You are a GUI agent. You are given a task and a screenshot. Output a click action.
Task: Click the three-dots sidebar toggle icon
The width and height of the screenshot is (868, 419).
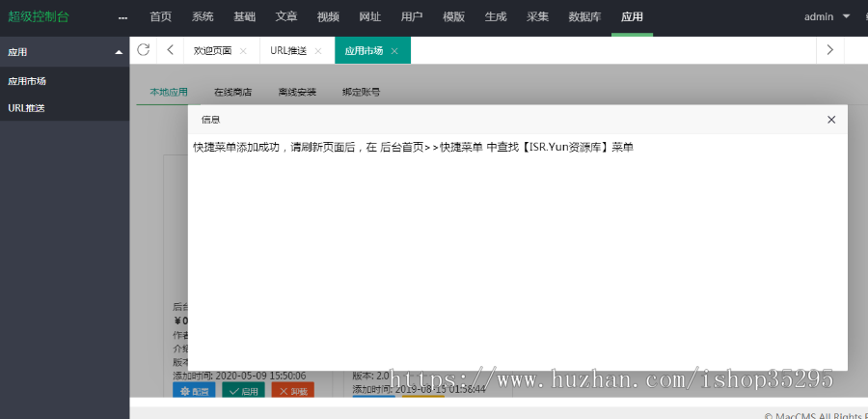pos(122,17)
